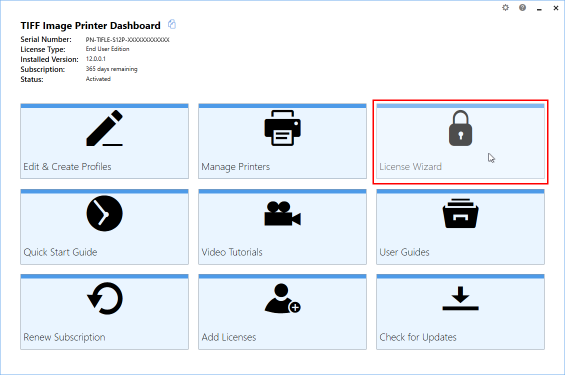Click the padlock icon
Viewport: 565px width, 375px height.
coord(461,128)
